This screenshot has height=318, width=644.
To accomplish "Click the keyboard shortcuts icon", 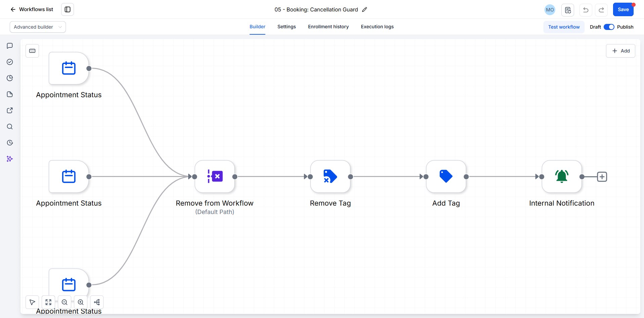I will pos(32,51).
